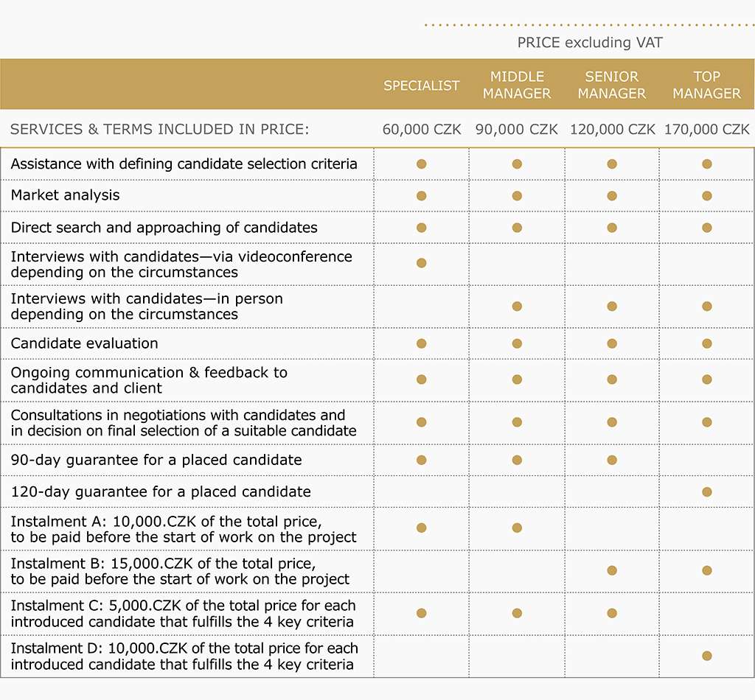Click the 60,000 CZK price

click(x=422, y=130)
